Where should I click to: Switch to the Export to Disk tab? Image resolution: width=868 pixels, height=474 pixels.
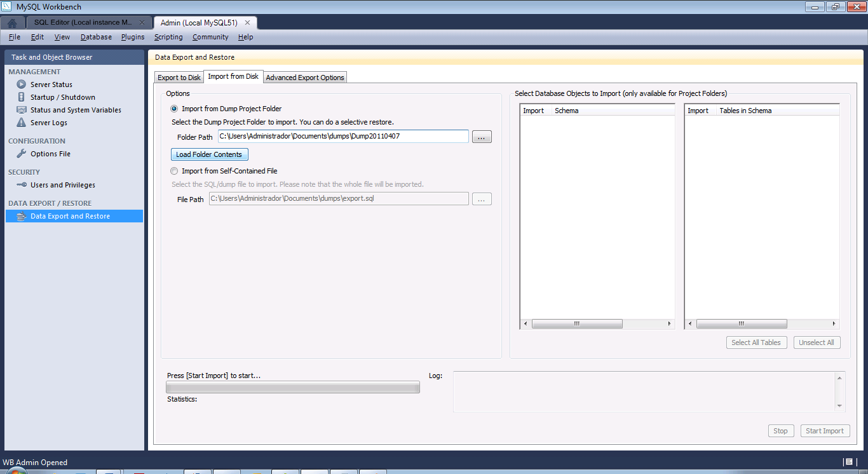pyautogui.click(x=179, y=78)
